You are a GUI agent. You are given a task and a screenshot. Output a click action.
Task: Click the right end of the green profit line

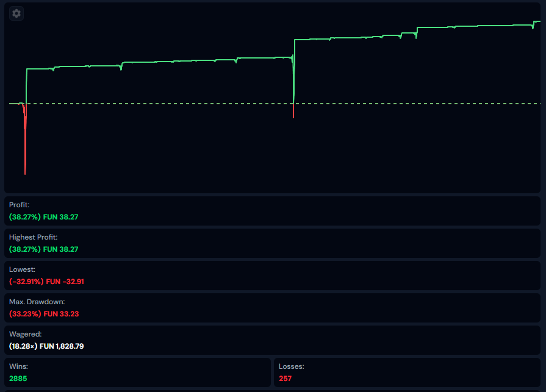(539, 22)
